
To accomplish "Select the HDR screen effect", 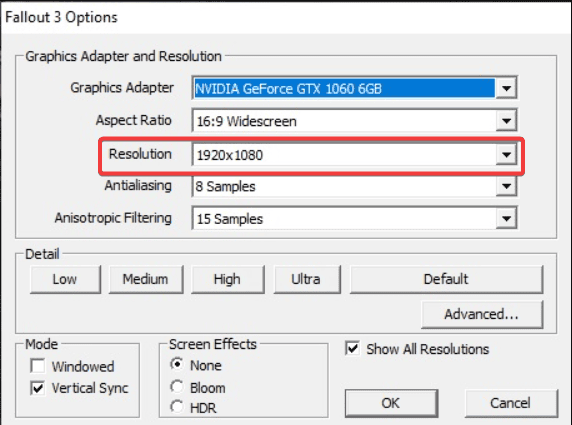I will [x=177, y=407].
